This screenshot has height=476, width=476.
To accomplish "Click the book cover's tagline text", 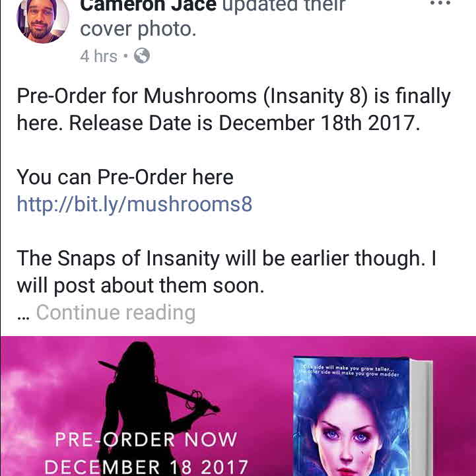I will (350, 372).
